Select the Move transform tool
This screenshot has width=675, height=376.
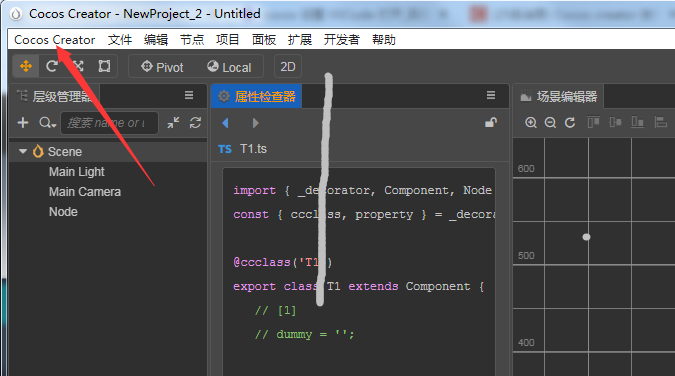tap(26, 66)
